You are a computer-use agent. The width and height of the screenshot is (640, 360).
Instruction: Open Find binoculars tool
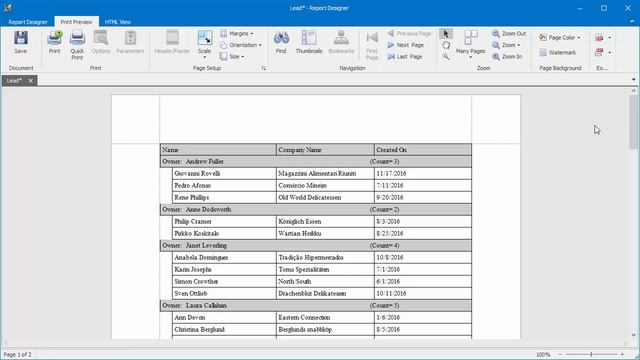coord(281,42)
